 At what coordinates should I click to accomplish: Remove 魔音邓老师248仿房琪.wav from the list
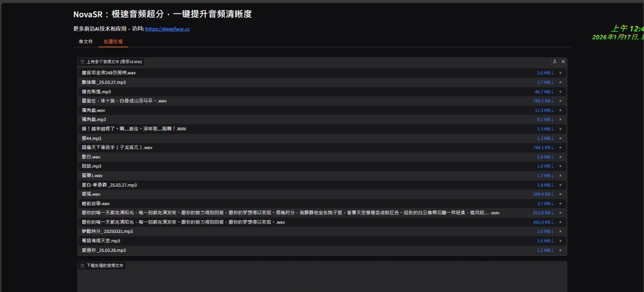560,73
